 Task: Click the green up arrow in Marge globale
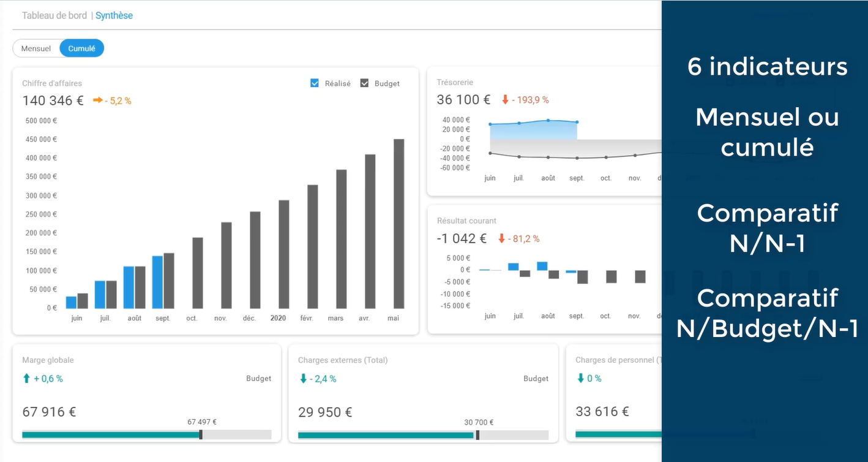click(26, 379)
